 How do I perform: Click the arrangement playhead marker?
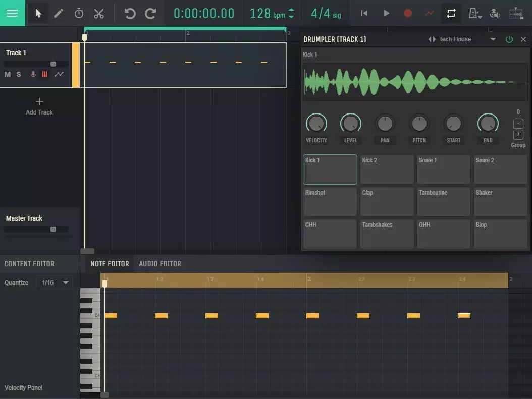(x=84, y=38)
